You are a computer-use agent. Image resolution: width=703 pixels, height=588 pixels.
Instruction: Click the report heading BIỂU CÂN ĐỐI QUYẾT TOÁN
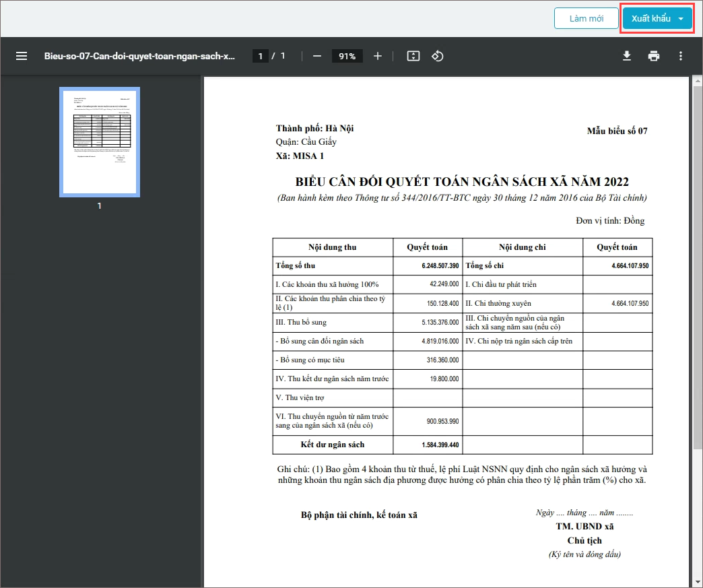coord(462,182)
